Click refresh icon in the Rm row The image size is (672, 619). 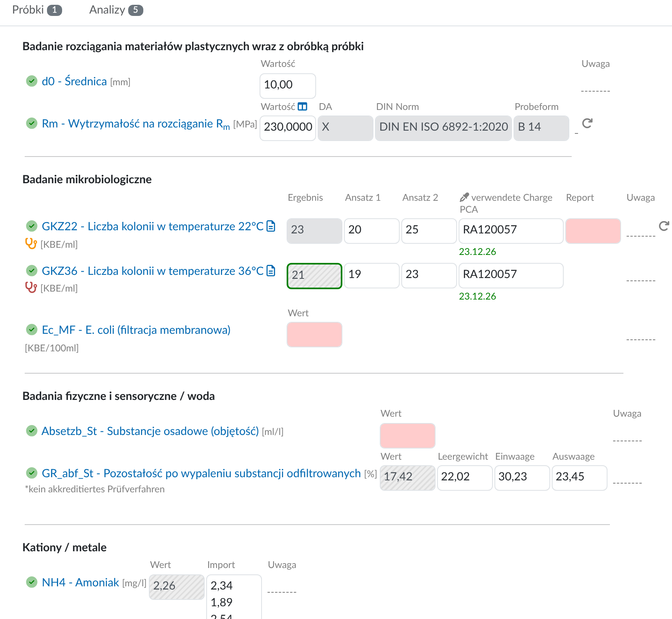click(587, 123)
